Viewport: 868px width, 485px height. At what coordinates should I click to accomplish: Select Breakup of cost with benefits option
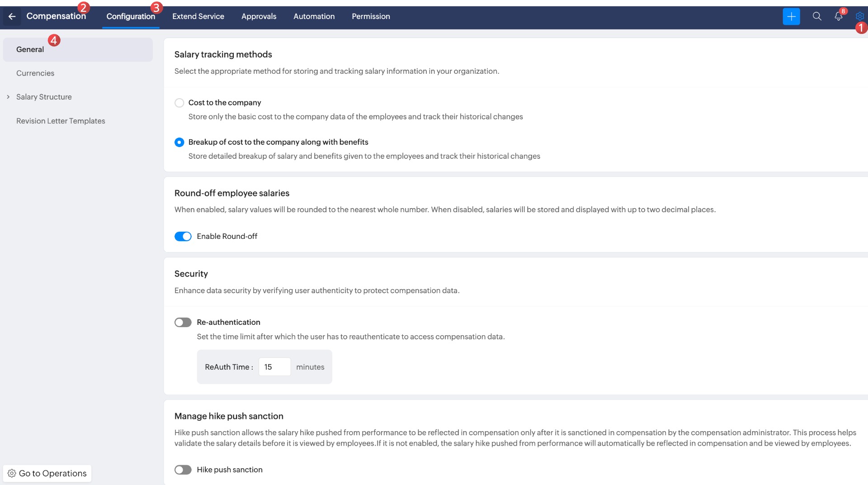click(x=179, y=142)
